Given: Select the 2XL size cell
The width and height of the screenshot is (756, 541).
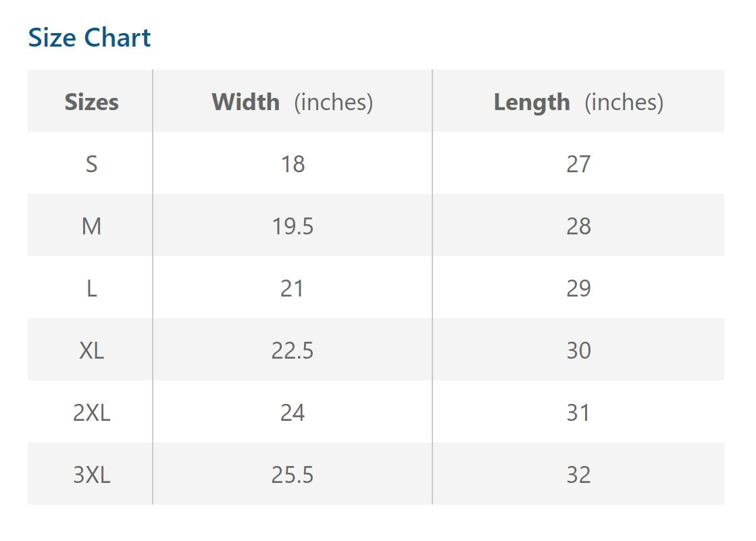Looking at the screenshot, I should click(x=91, y=413).
